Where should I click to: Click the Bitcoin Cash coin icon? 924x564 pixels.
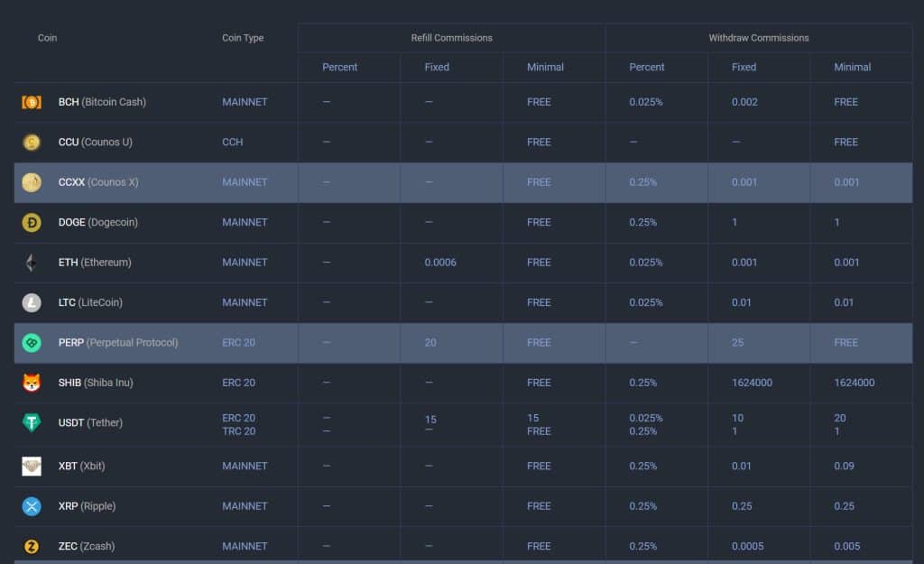(32, 102)
